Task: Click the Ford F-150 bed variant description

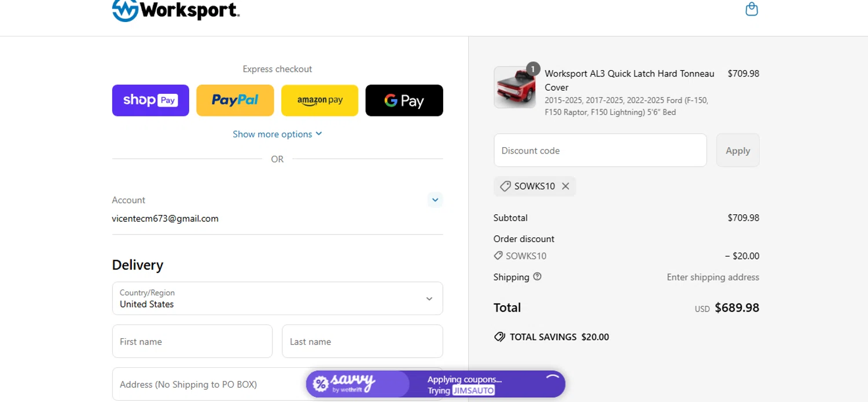Action: click(626, 106)
